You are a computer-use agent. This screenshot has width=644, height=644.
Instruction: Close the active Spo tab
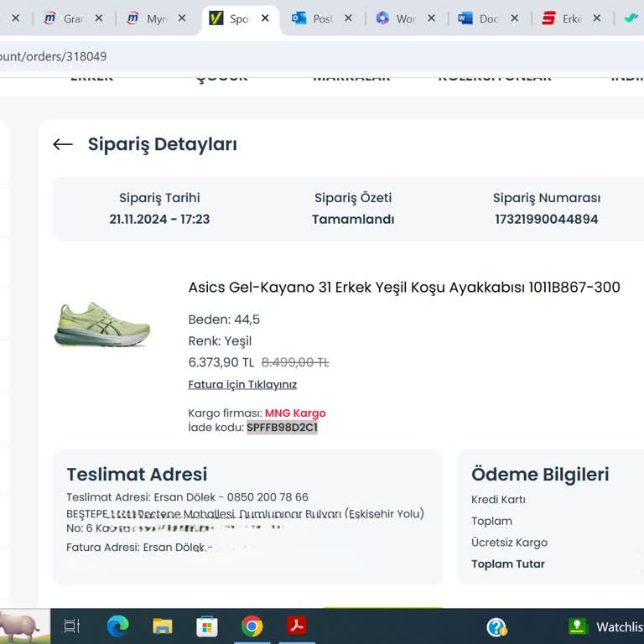click(x=265, y=18)
